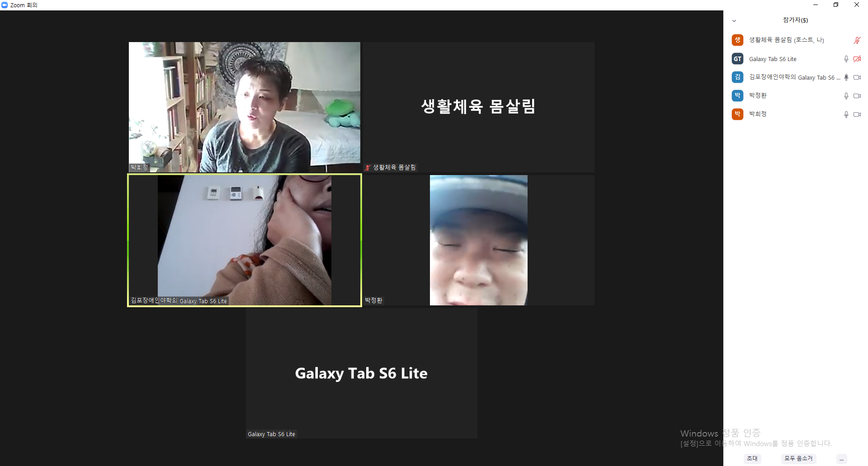Click the blue 박 avatar for 박정환
This screenshot has height=466, width=868.
point(737,95)
